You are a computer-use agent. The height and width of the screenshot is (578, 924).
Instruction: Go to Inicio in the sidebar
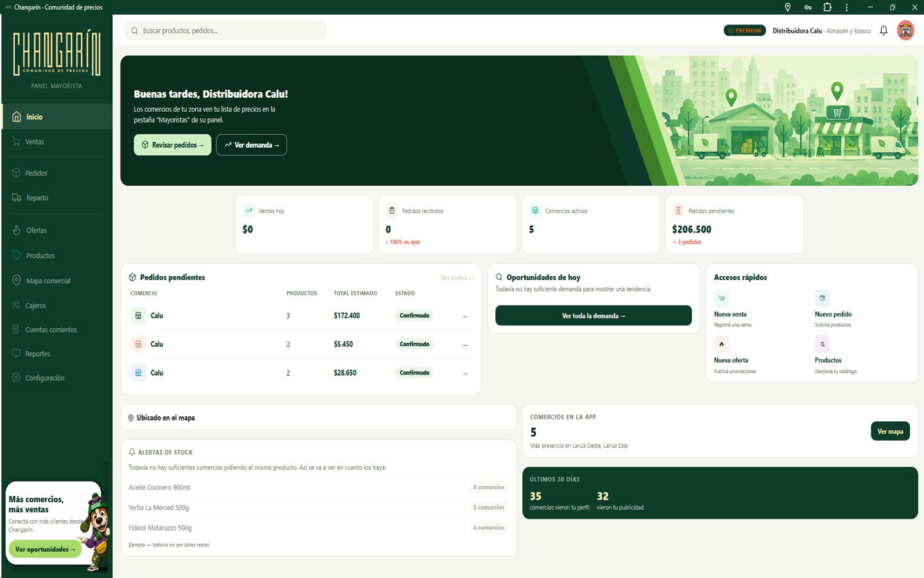click(57, 117)
